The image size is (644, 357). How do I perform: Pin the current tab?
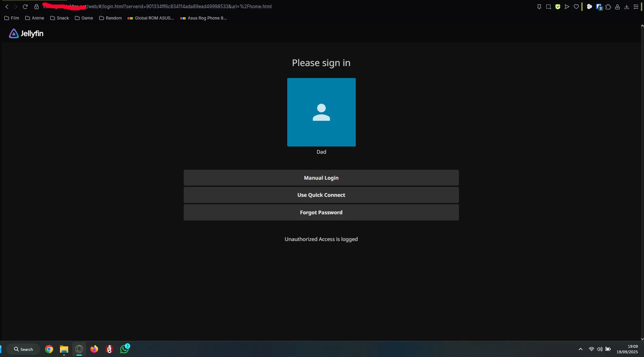539,7
